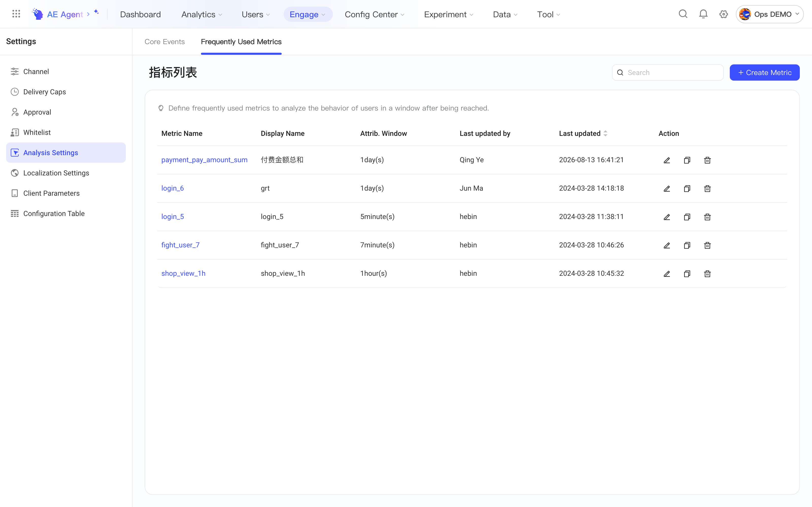Click the Create Metric button
812x507 pixels.
765,73
